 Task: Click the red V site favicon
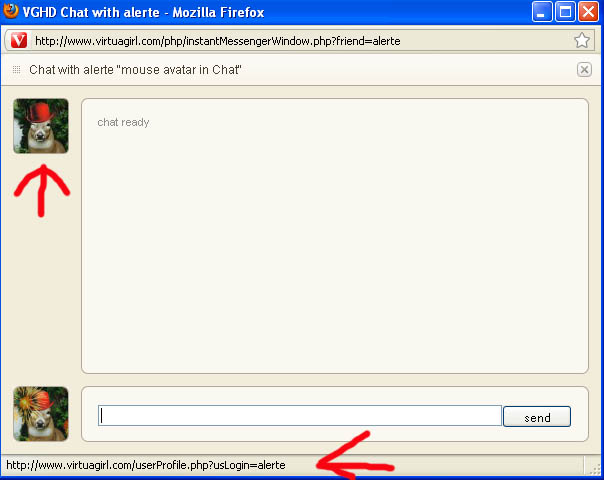pos(19,40)
